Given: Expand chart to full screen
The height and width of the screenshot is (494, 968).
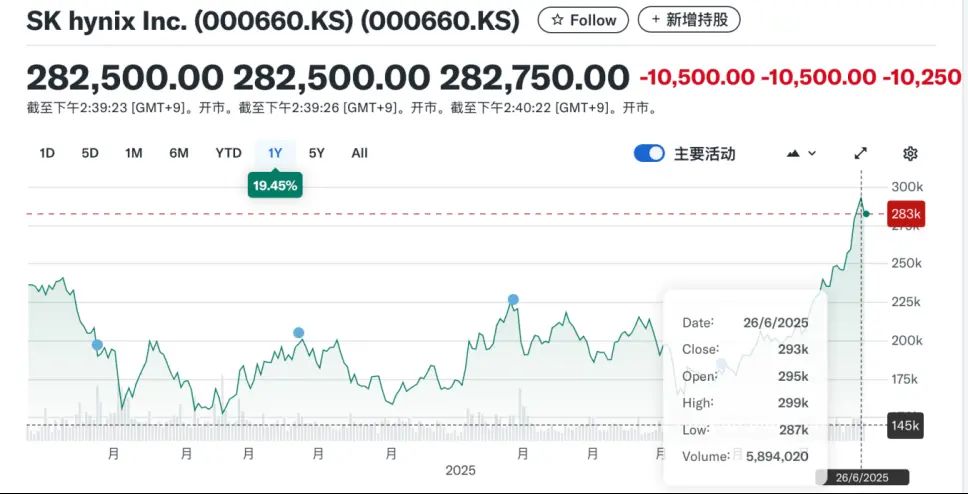Looking at the screenshot, I should coord(860,154).
